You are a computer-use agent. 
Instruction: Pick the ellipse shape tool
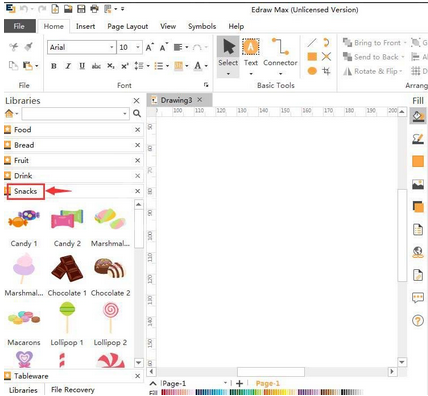point(312,71)
